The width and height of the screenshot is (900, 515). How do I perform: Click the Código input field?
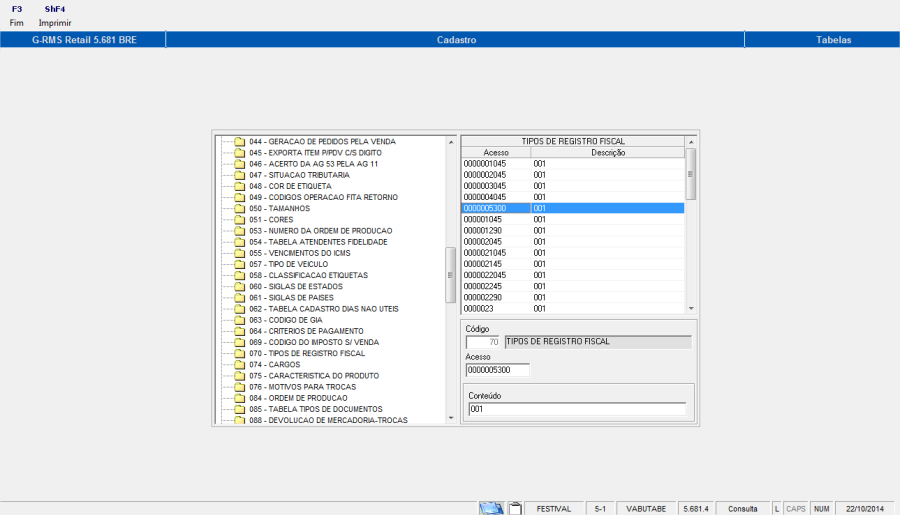click(x=482, y=342)
